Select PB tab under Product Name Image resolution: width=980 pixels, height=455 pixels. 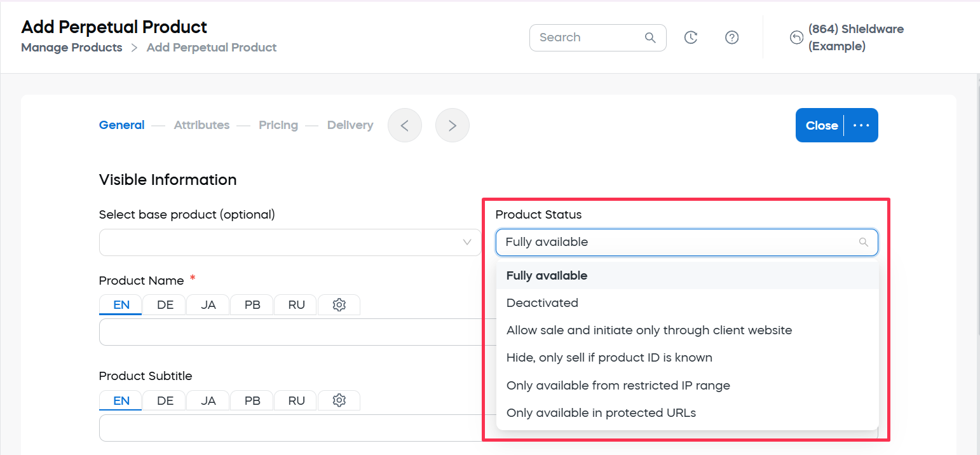pos(252,305)
